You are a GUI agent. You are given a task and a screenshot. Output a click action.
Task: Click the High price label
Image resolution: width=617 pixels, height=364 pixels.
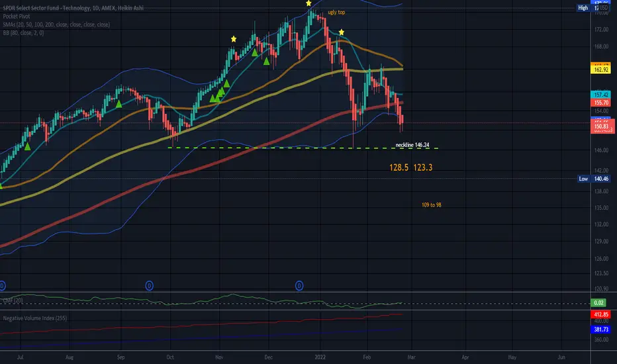(583, 7)
